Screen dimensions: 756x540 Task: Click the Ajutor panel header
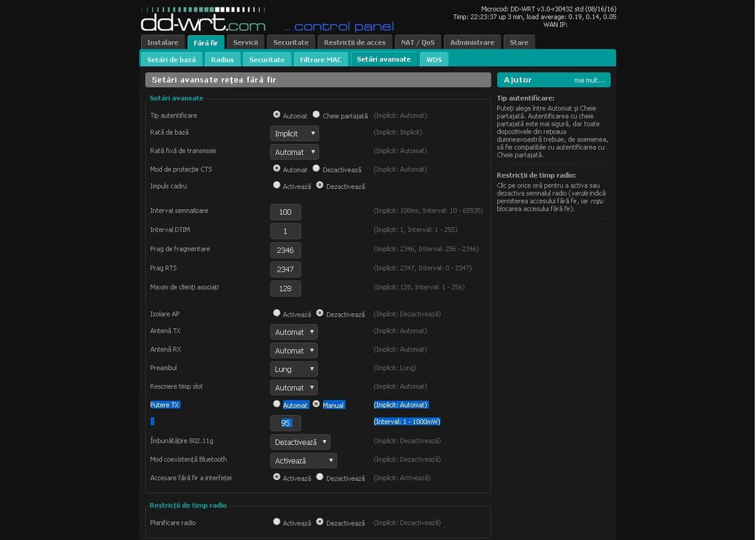(554, 80)
